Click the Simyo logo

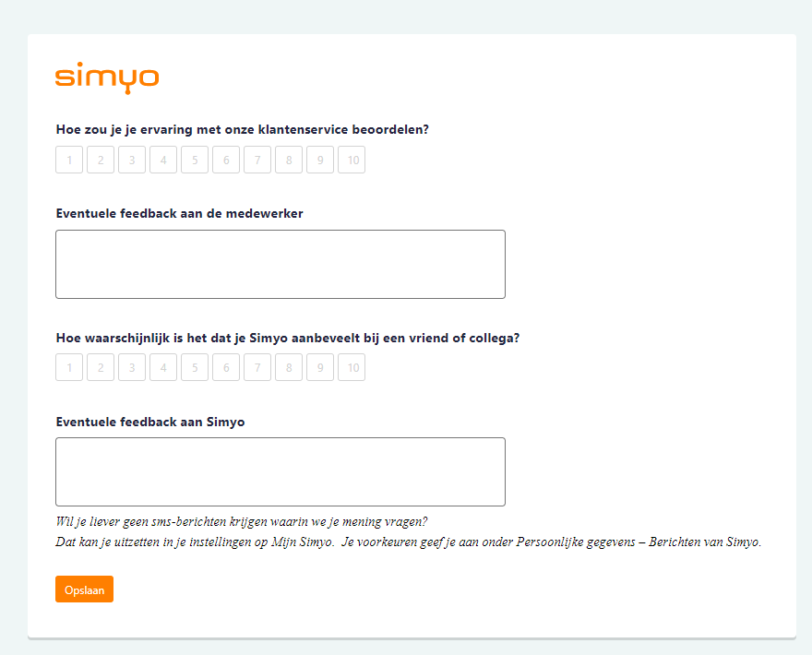[x=107, y=77]
